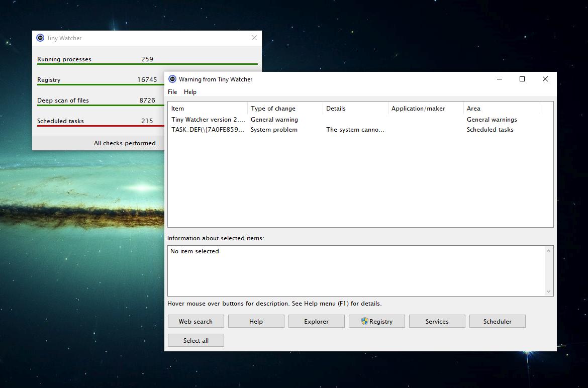Click the 'Hover mouse over buttons' hint text
Image resolution: width=588 pixels, height=388 pixels.
pos(274,304)
